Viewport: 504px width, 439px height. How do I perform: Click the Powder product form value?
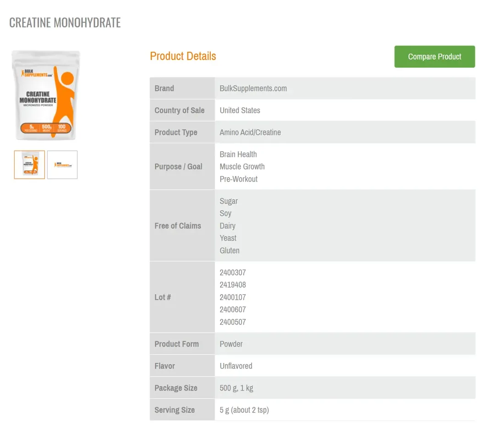(231, 344)
